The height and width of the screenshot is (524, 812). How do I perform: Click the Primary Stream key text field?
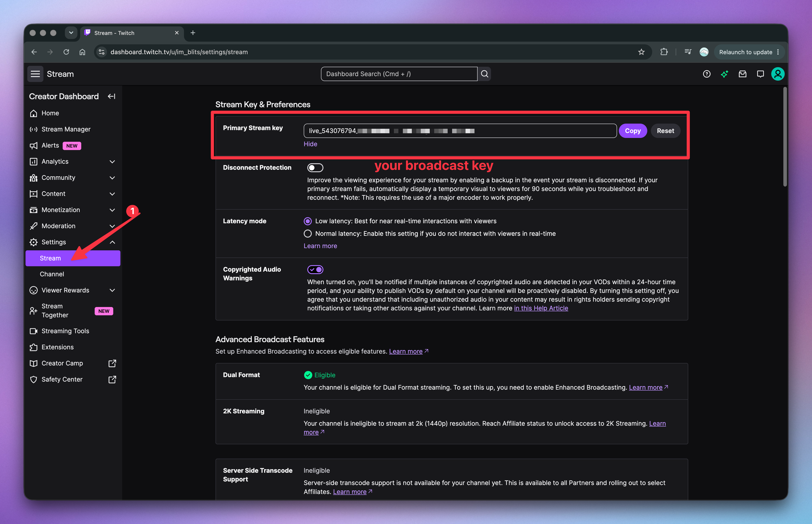coord(460,131)
